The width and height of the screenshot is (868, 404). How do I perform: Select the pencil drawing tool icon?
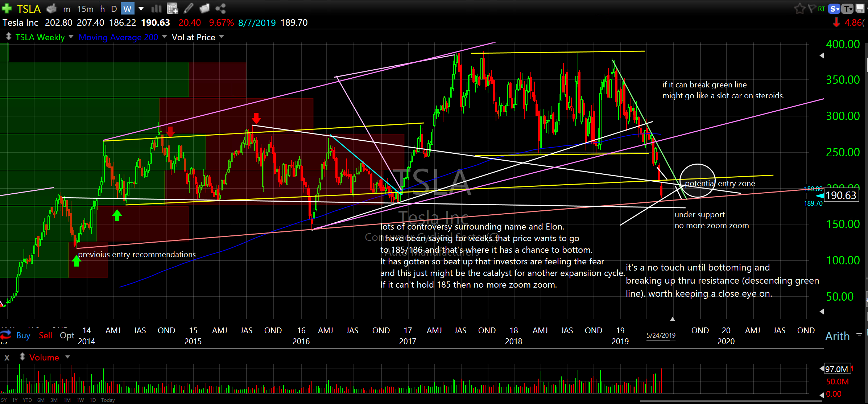coord(189,8)
